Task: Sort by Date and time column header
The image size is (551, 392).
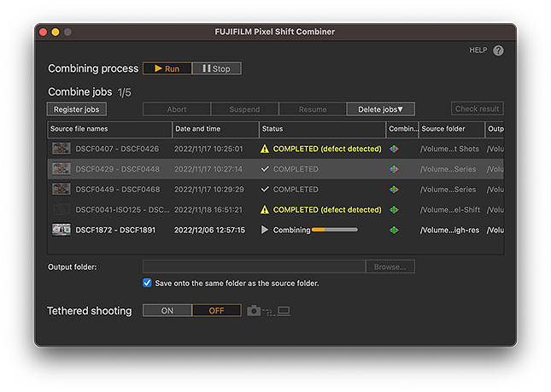Action: coord(215,129)
